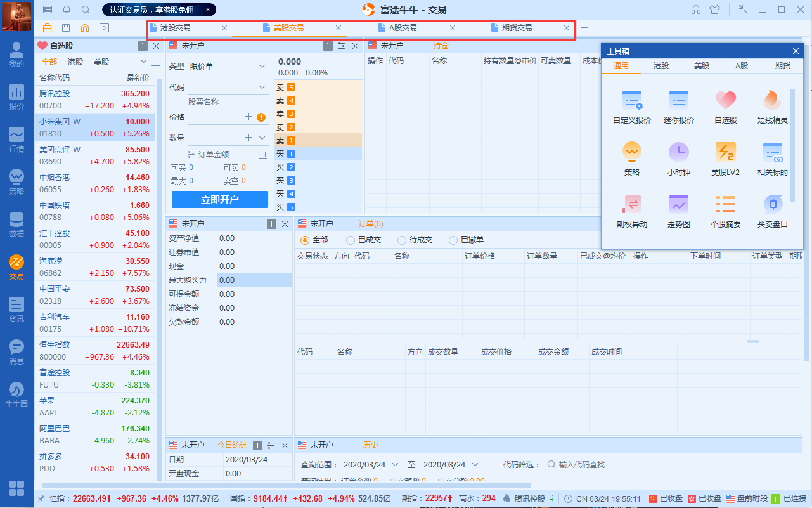Click the headset customer service icon
The height and width of the screenshot is (508, 812).
(696, 10)
